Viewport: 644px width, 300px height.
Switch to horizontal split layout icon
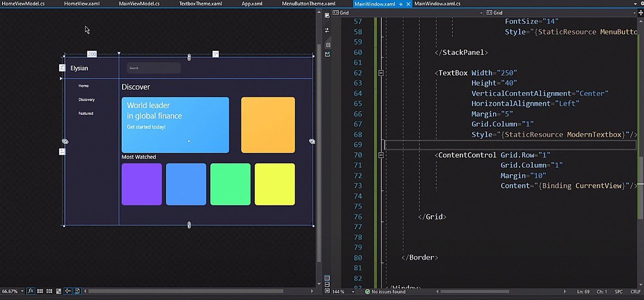[327, 285]
